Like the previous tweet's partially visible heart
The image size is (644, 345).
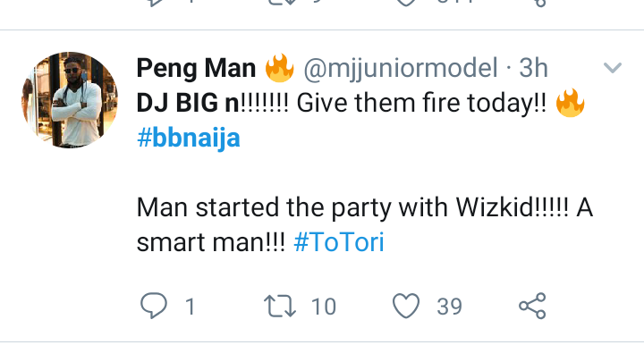(406, 4)
